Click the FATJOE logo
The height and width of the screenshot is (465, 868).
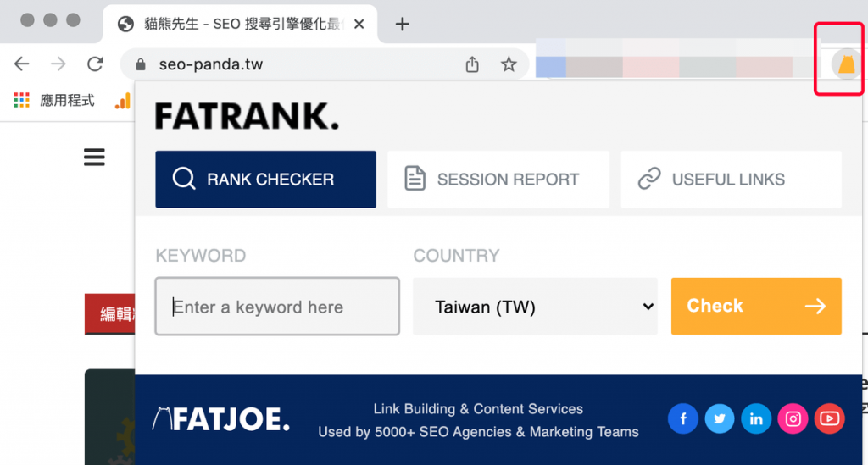[221, 419]
